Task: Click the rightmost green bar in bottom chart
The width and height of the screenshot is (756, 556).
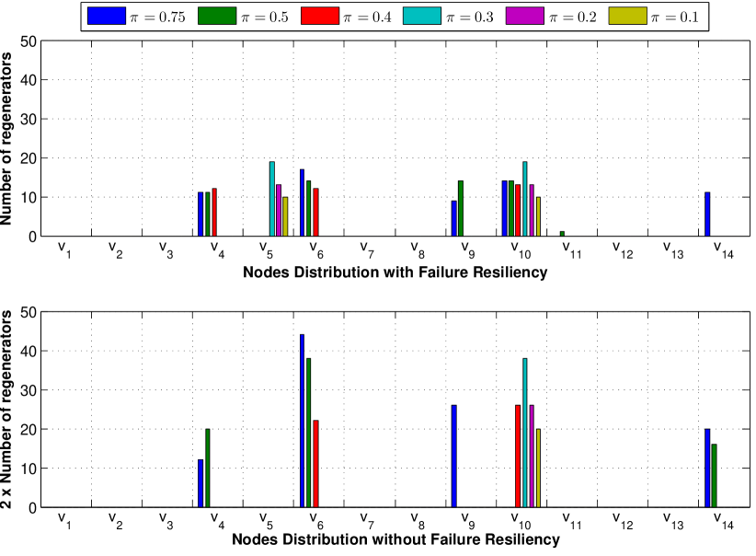Action: point(714,475)
